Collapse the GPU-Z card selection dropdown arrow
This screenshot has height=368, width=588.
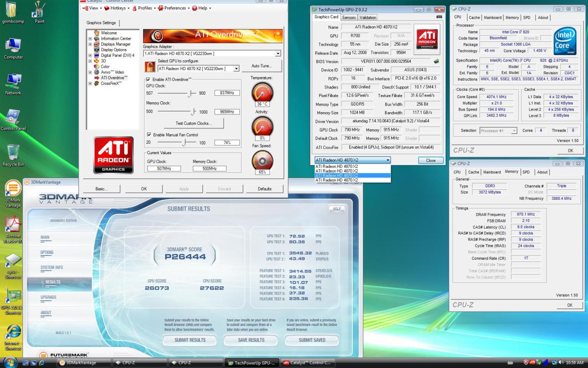point(388,160)
